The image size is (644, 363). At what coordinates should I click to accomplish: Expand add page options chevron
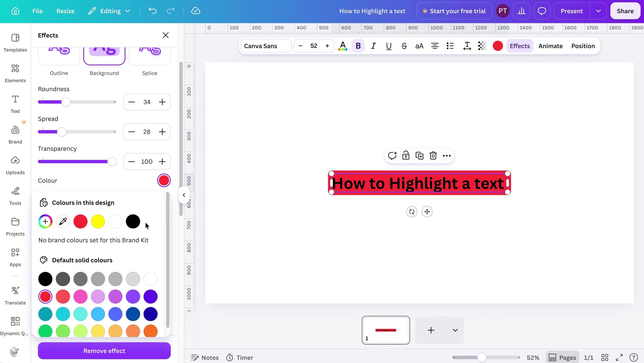click(455, 330)
